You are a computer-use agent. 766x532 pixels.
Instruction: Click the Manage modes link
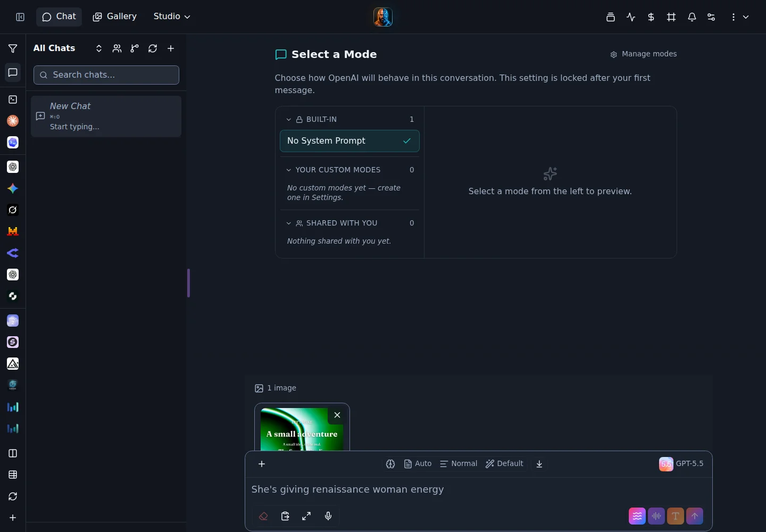644,54
